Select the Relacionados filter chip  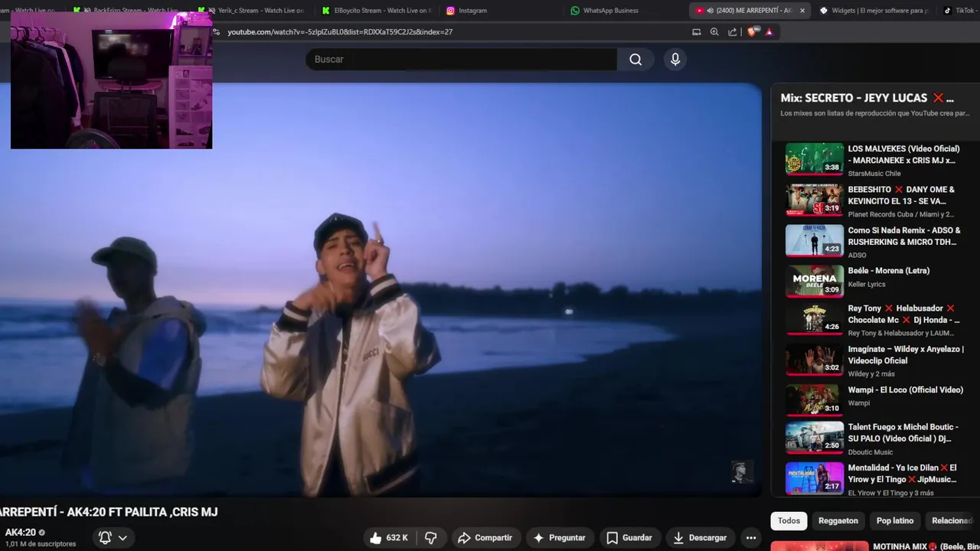pos(952,520)
